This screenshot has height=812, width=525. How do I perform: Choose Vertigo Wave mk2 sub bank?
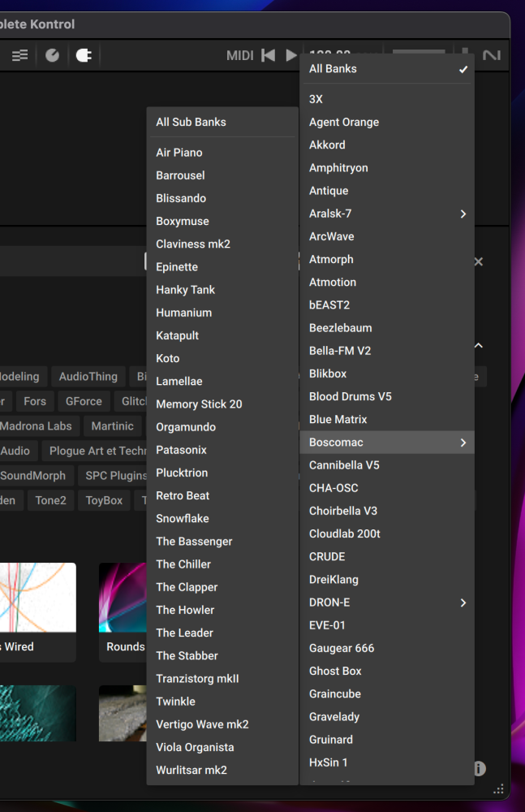point(222,724)
